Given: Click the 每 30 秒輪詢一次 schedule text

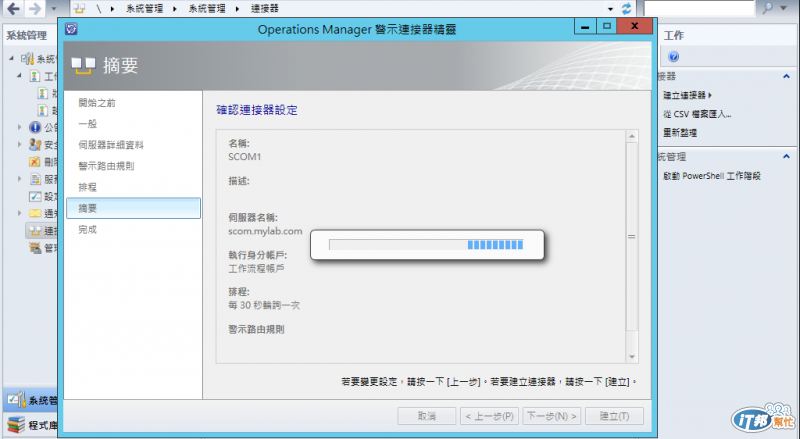Looking at the screenshot, I should 264,305.
